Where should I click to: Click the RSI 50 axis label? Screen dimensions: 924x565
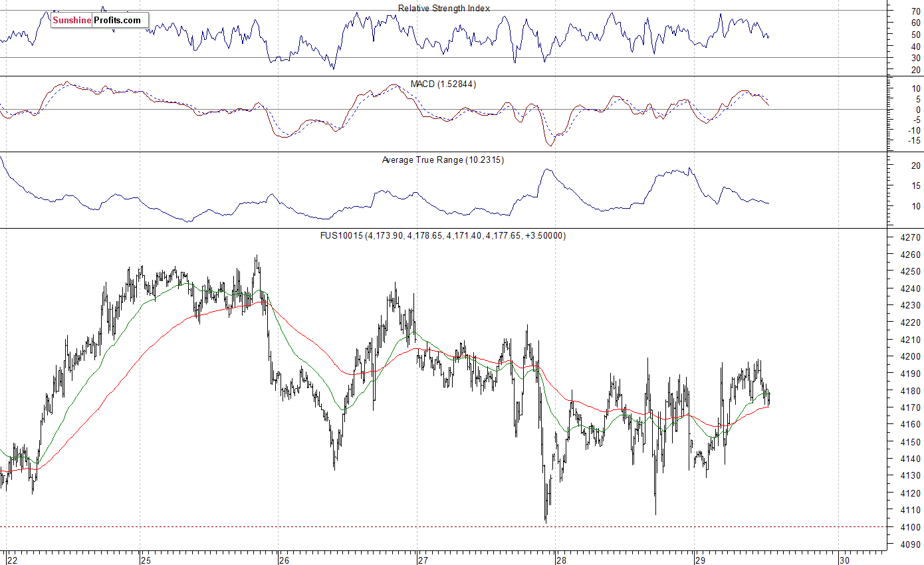[x=915, y=34]
